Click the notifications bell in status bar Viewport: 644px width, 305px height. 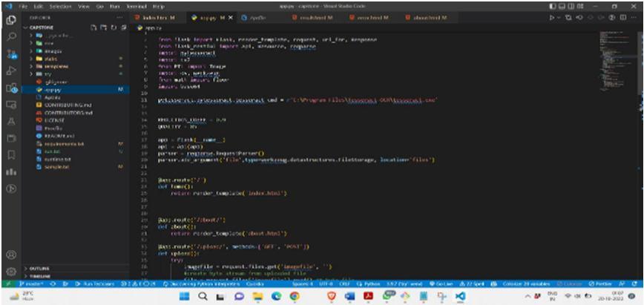(x=634, y=284)
